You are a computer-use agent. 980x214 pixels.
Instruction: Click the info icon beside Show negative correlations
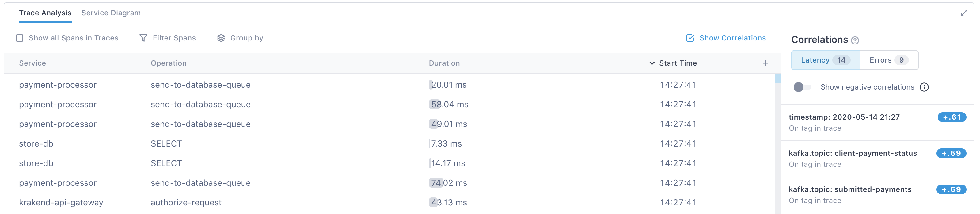pos(924,87)
